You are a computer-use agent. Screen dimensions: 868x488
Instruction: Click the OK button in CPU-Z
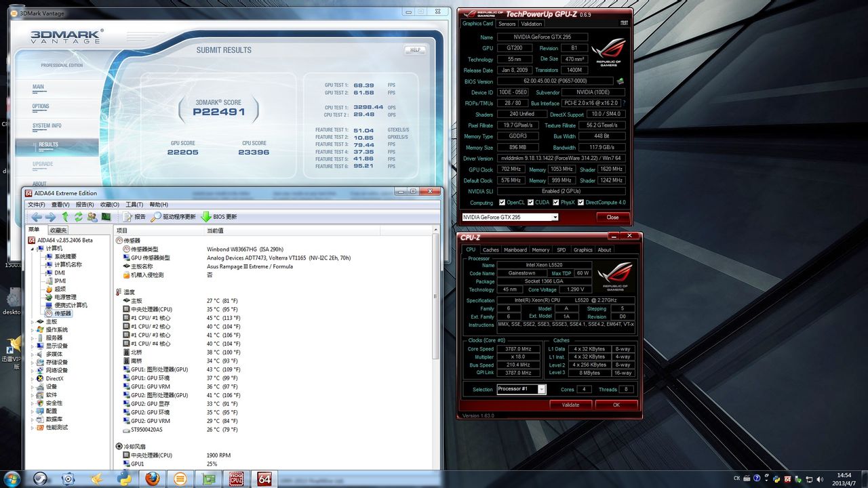[x=616, y=405]
